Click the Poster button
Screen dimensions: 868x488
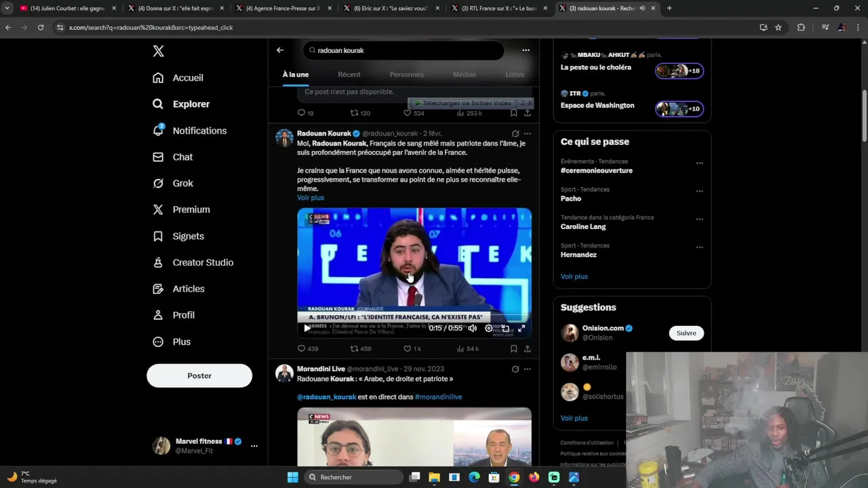[x=199, y=375]
